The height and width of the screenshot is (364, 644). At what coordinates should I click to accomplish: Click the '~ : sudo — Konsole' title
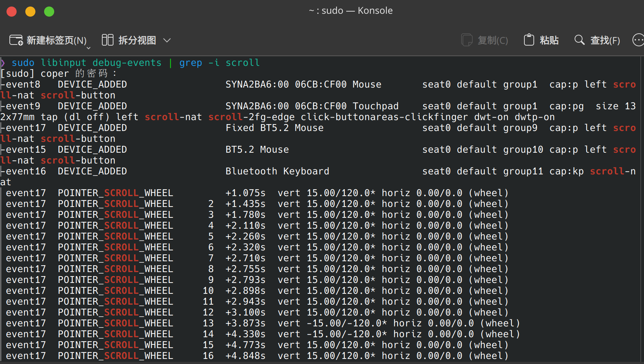click(351, 10)
